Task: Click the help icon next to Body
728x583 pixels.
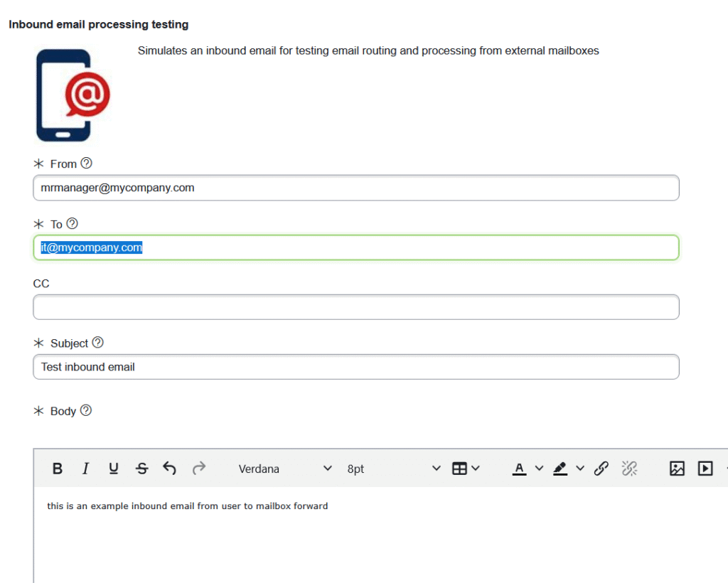Action: click(86, 410)
